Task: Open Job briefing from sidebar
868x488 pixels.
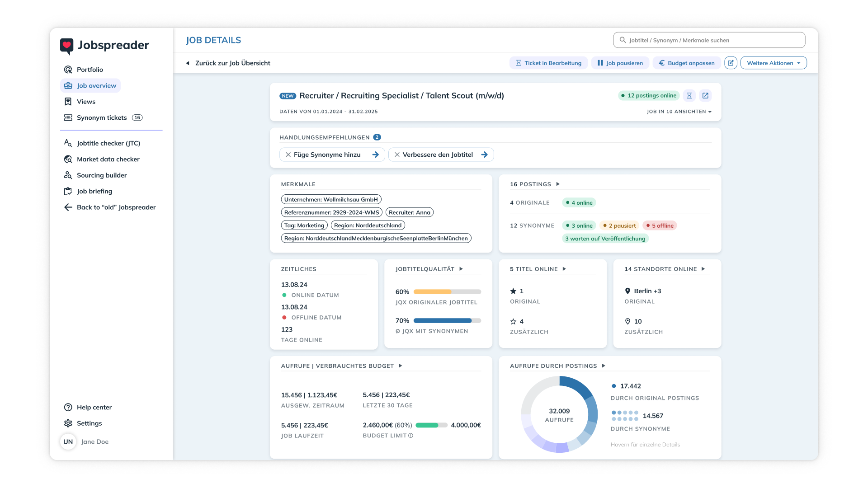Action: click(x=94, y=191)
